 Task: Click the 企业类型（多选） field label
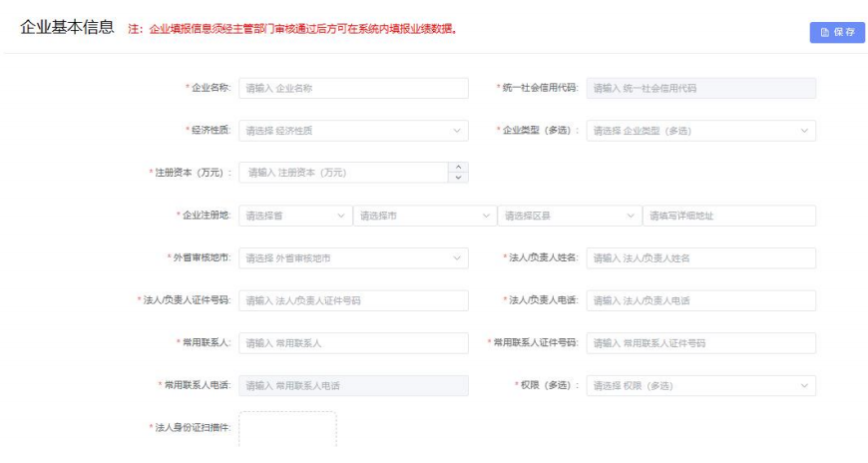point(538,130)
